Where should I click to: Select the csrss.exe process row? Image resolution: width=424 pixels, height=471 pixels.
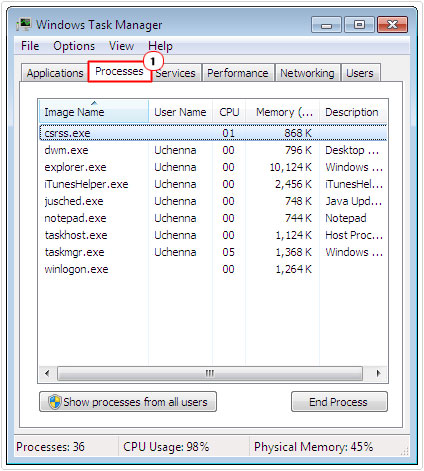[213, 133]
